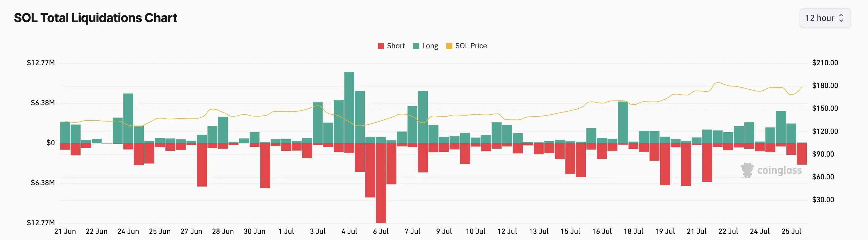Click the tall green bar near 18 Jul
The image size is (868, 240).
623,122
